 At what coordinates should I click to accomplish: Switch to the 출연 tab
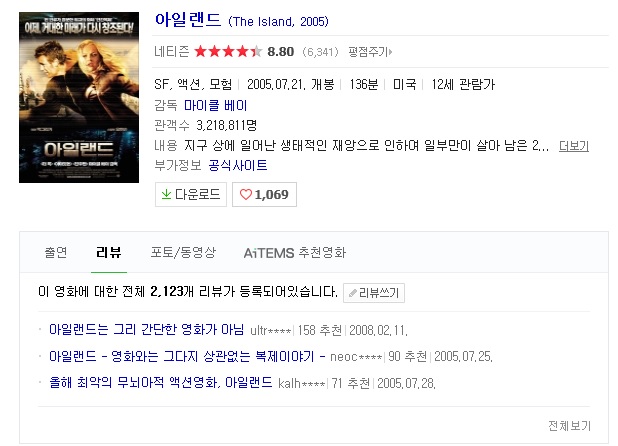tap(56, 252)
